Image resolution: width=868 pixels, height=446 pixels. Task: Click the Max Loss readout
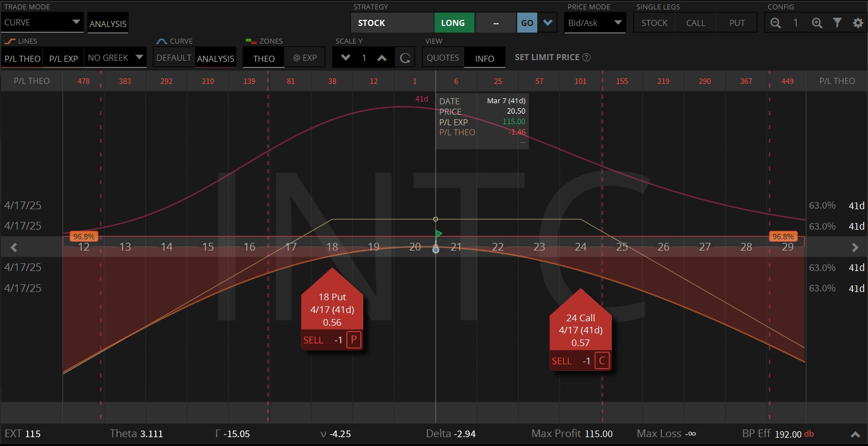tap(666, 434)
